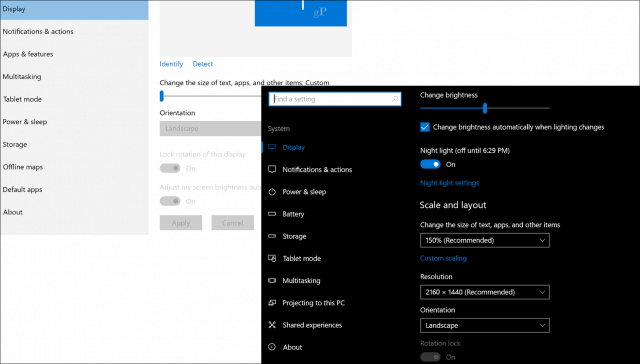Click the Multitasking icon in dark sidebar
Viewport: 640px width, 364px height.
tap(272, 280)
